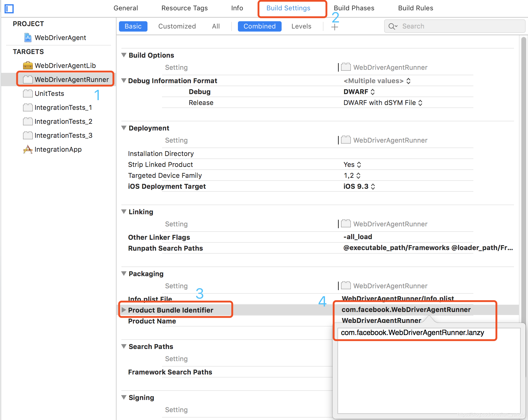This screenshot has width=528, height=420.
Task: Click the search magnifier filter icon
Action: (393, 26)
